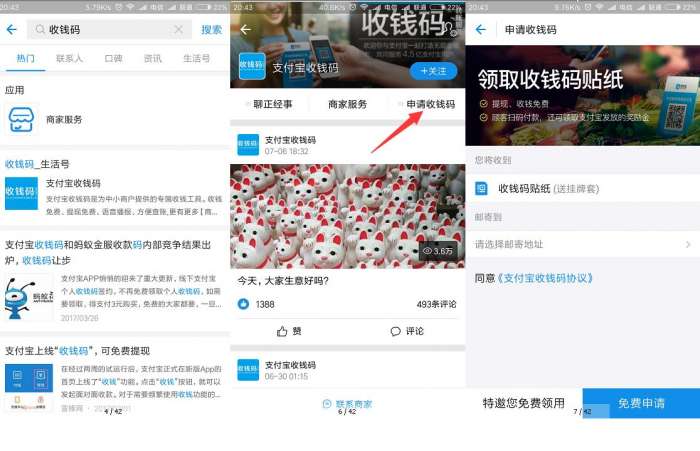Switch to the 资讯 tab

click(x=153, y=58)
